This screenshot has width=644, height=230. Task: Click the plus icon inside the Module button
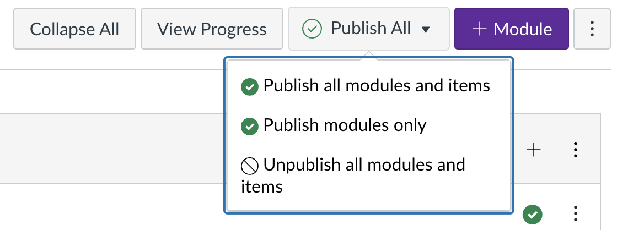pyautogui.click(x=479, y=29)
